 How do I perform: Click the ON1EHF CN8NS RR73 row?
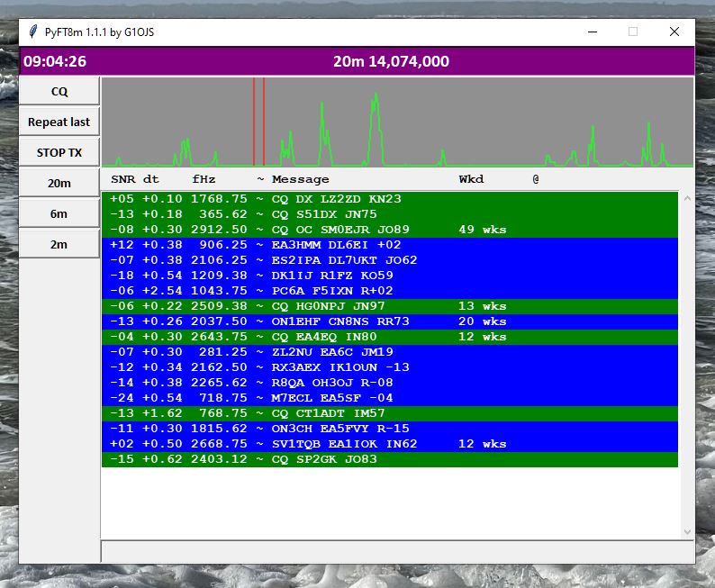coord(389,321)
